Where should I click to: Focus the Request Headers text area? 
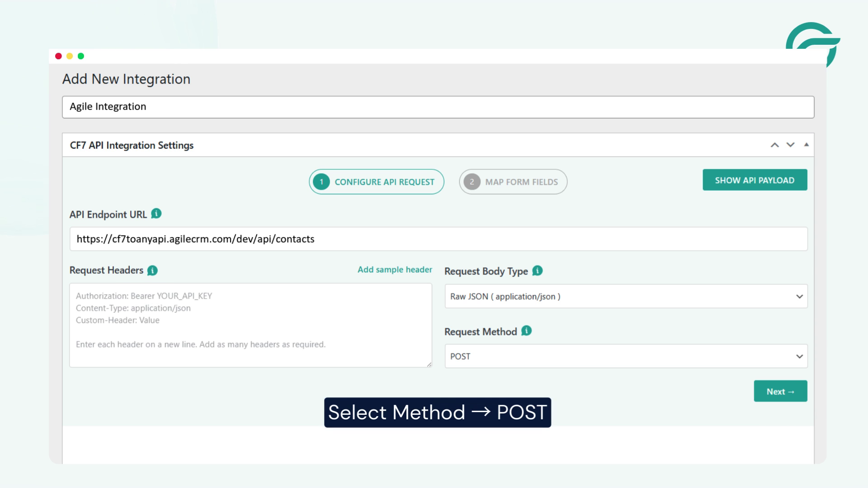pos(250,325)
